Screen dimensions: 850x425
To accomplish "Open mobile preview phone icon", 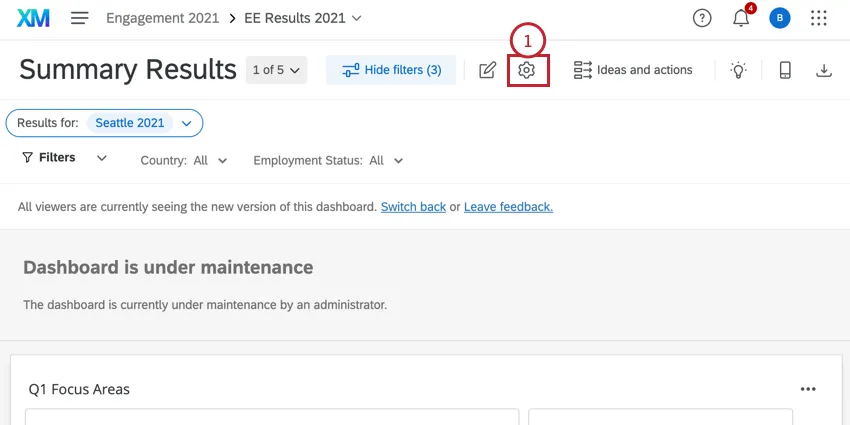I will (785, 70).
